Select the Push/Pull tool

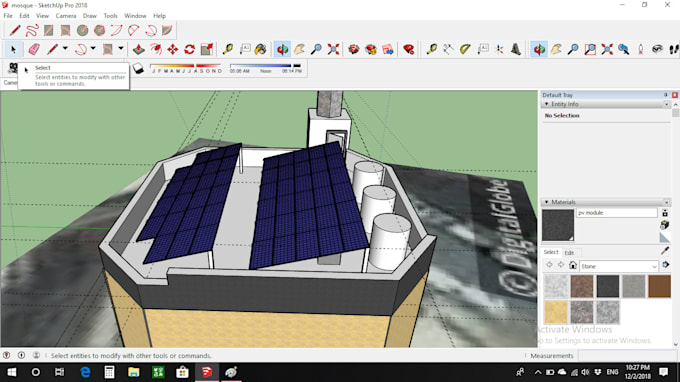coord(138,49)
